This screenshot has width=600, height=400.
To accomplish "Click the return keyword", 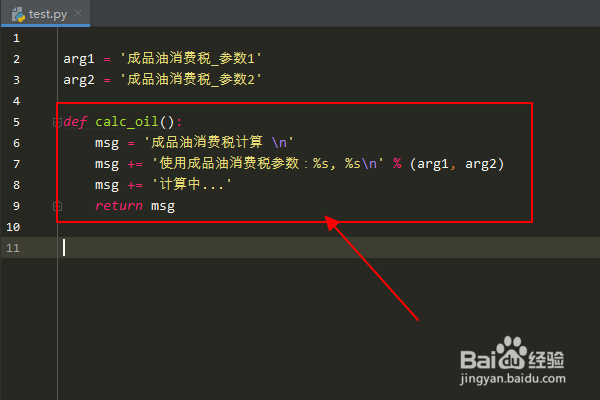I will tap(119, 206).
